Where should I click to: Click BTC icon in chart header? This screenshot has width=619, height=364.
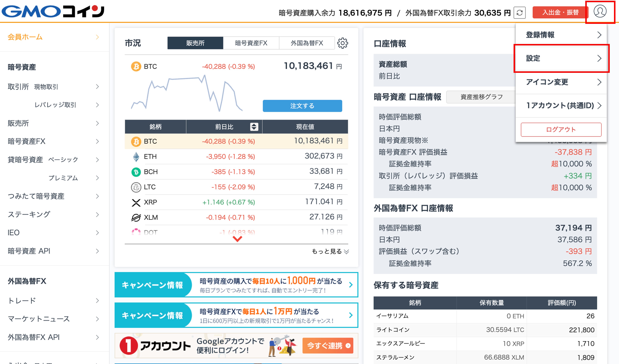pos(136,66)
